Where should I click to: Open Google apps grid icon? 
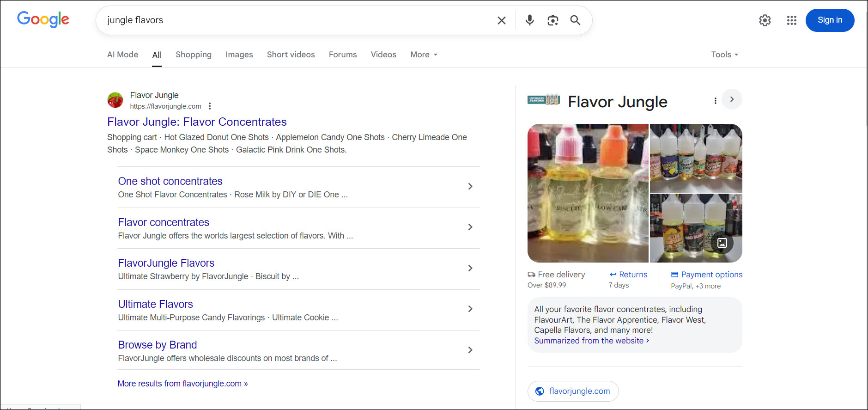tap(792, 20)
